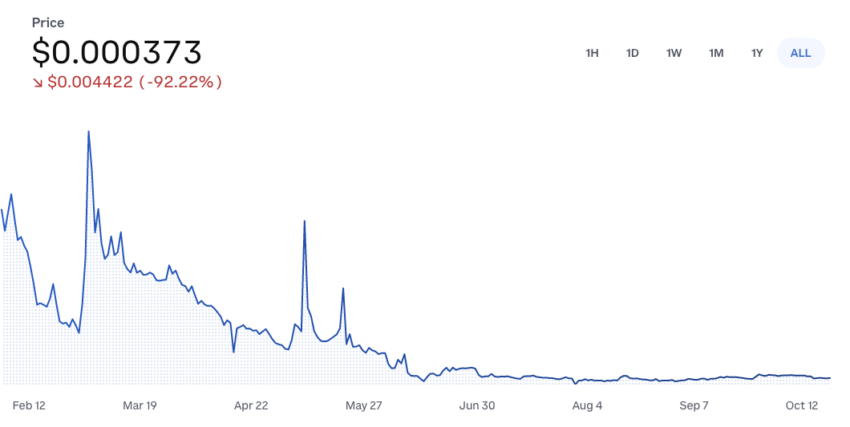Switch chart to 1M range
The width and height of the screenshot is (850, 427).
pos(716,53)
